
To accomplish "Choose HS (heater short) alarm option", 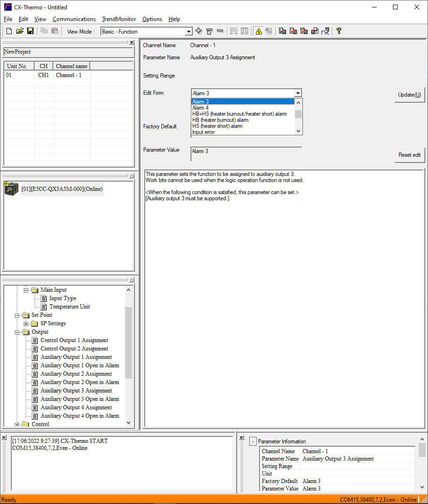I will 243,126.
